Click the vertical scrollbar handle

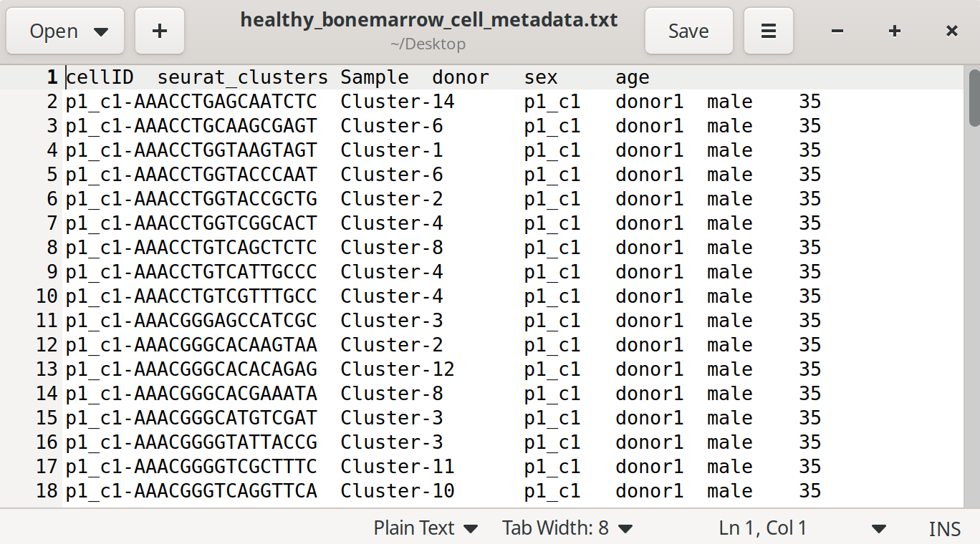(974, 97)
